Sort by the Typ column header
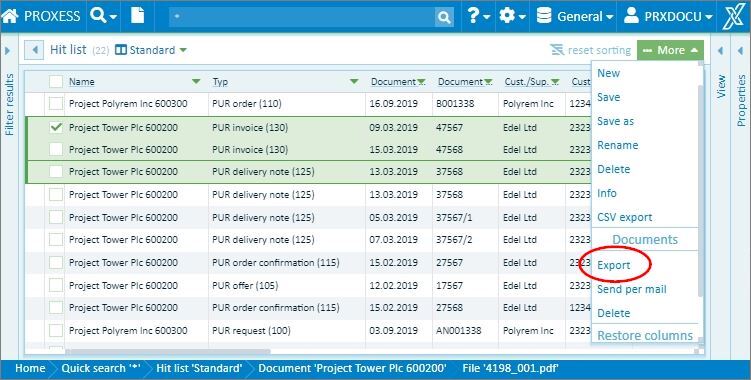The width and height of the screenshot is (751, 380). (x=220, y=82)
